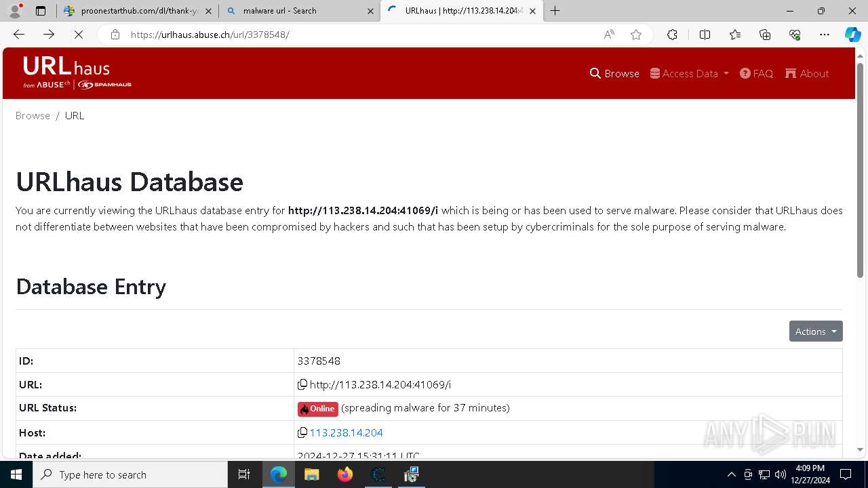The width and height of the screenshot is (868, 488).
Task: Expand the Actions dropdown button
Action: click(816, 331)
